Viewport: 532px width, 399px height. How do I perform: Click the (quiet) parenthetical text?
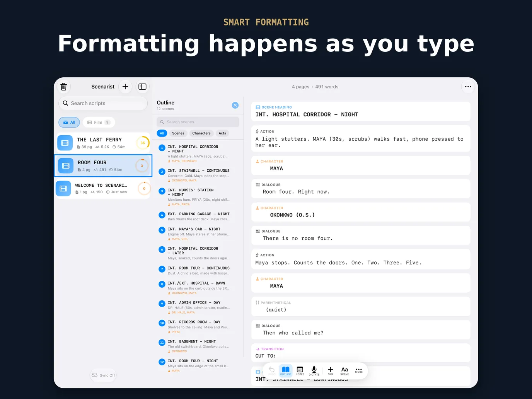coord(276,310)
